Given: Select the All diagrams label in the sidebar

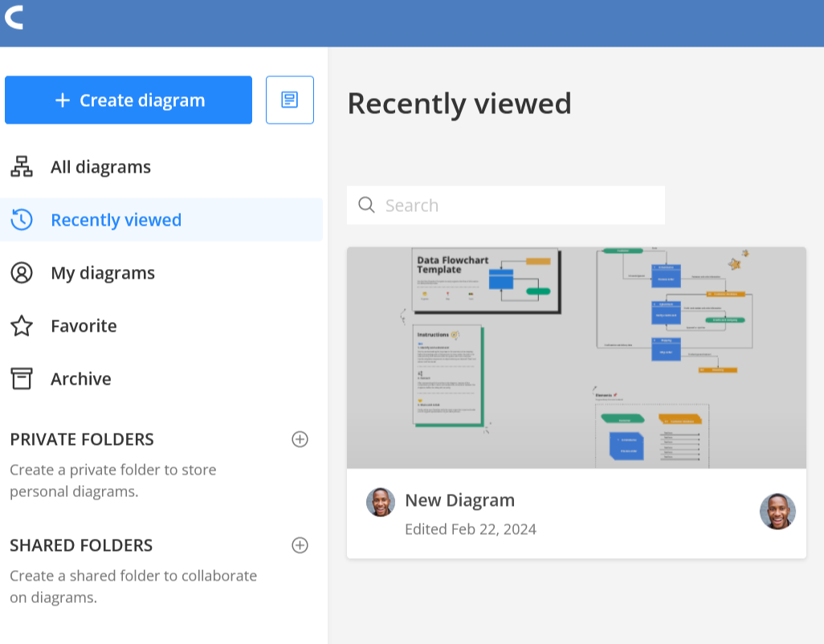Looking at the screenshot, I should coord(100,167).
